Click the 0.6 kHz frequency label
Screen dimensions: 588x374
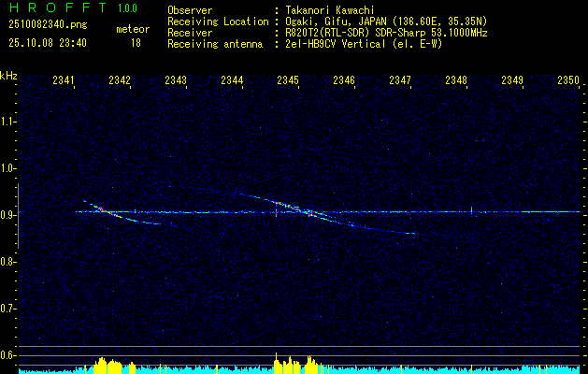point(8,355)
